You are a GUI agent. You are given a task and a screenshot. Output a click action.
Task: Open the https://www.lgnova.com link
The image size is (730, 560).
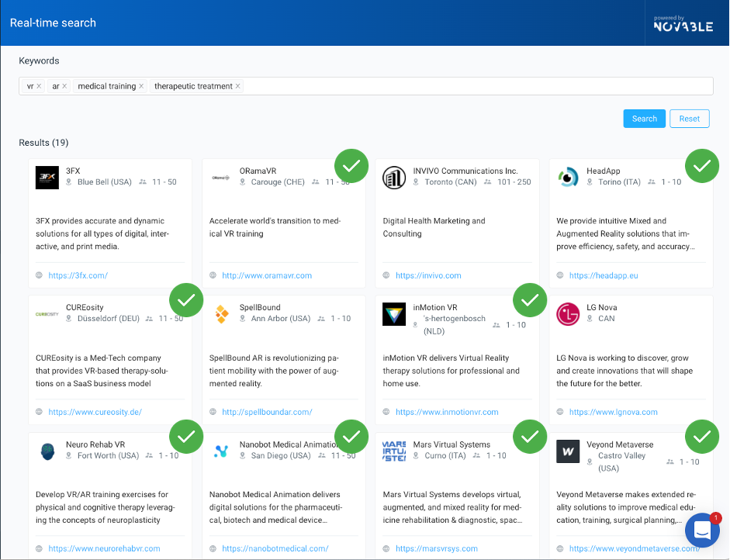[613, 412]
